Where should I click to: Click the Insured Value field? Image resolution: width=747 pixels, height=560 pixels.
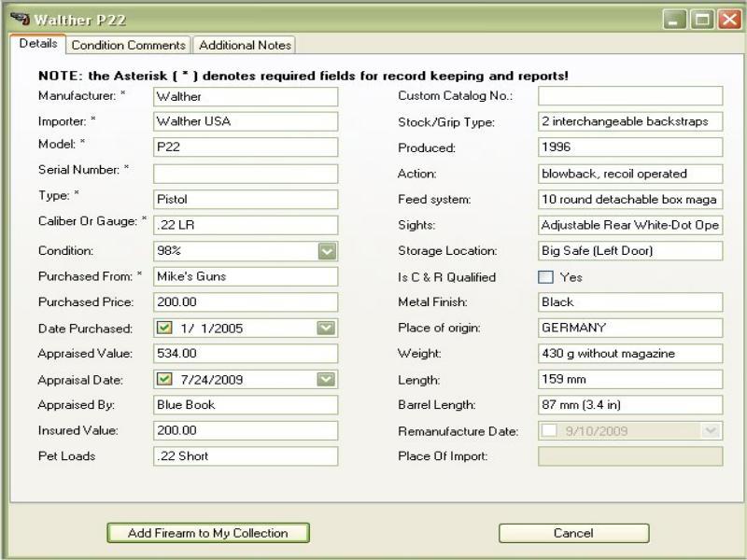coord(246,430)
